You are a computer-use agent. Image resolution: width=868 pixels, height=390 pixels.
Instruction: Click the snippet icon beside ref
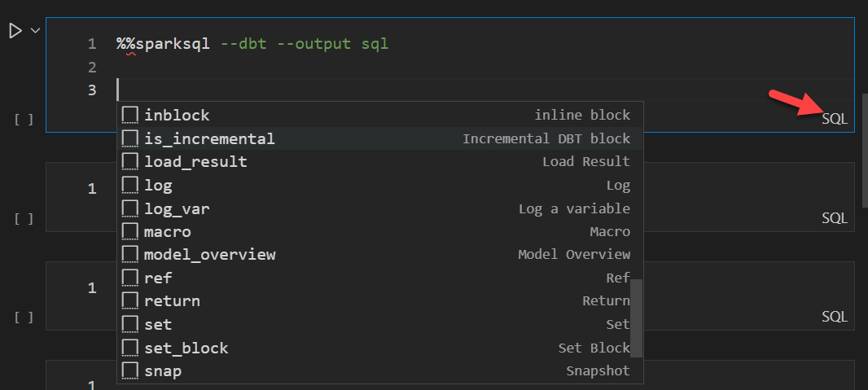tap(129, 278)
